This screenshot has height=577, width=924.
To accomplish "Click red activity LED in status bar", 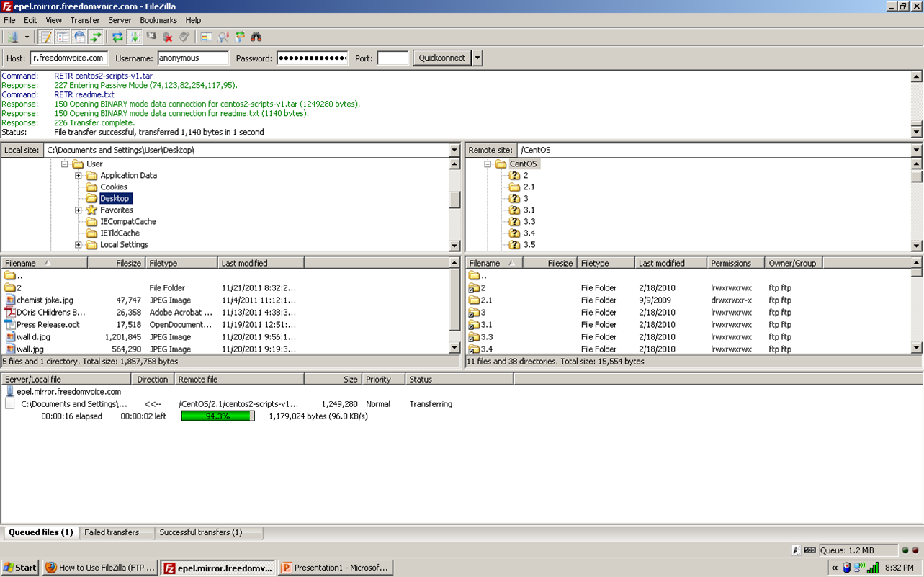I will pos(914,550).
